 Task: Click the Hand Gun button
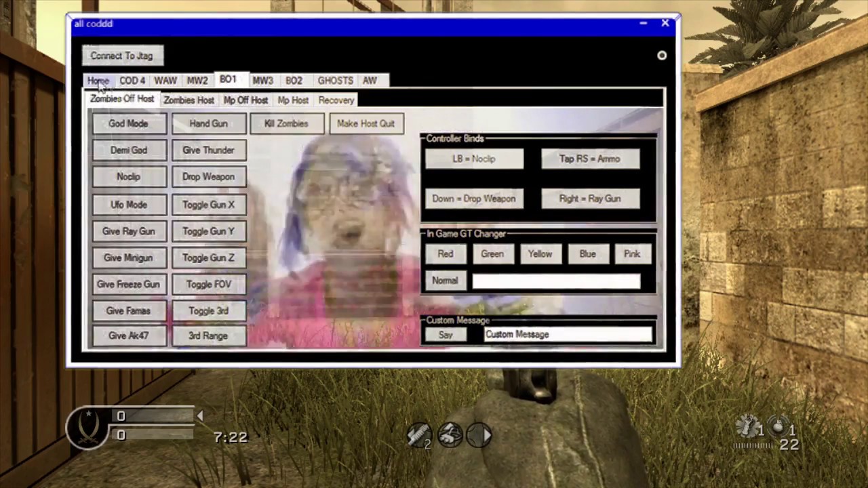pos(209,123)
